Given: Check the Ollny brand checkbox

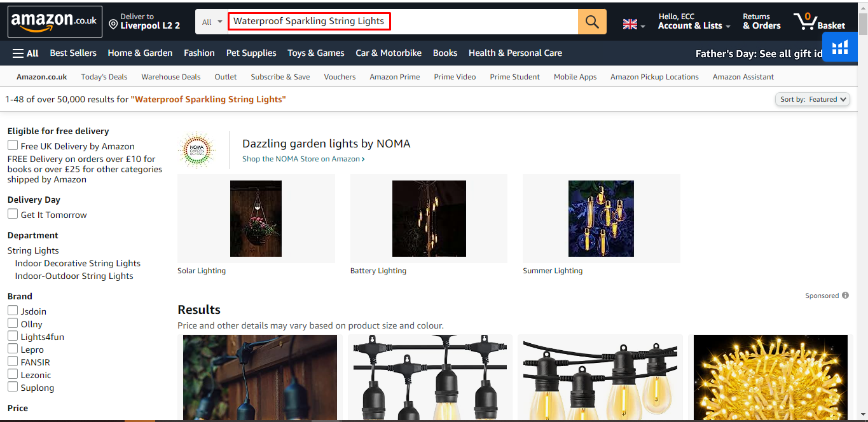Looking at the screenshot, I should 13,323.
